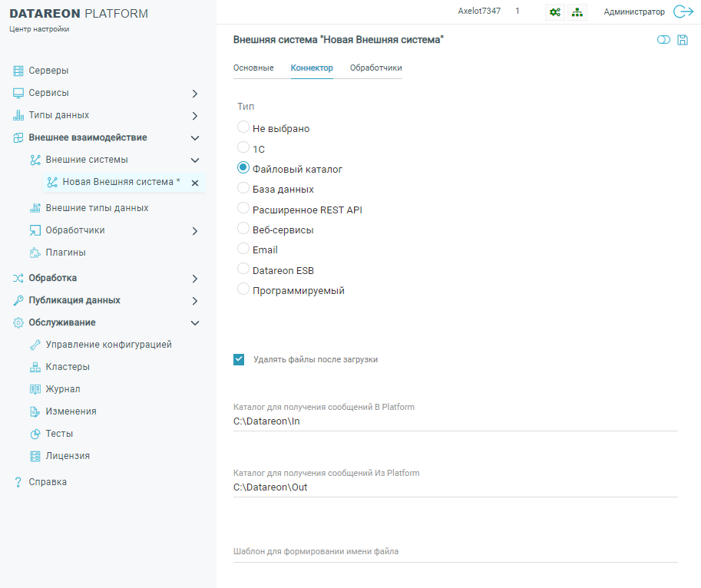Open Журнал in maintenance section
This screenshot has width=701, height=588.
coord(62,389)
